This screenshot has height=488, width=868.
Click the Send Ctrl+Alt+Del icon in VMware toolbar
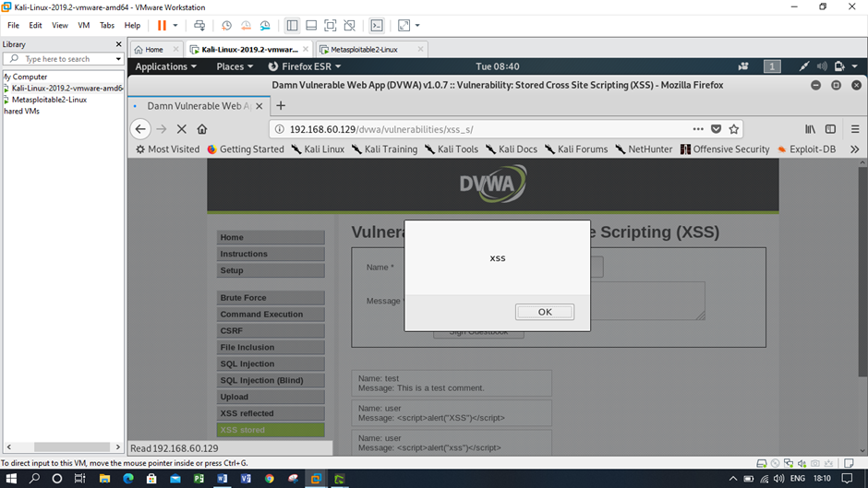[x=199, y=26]
